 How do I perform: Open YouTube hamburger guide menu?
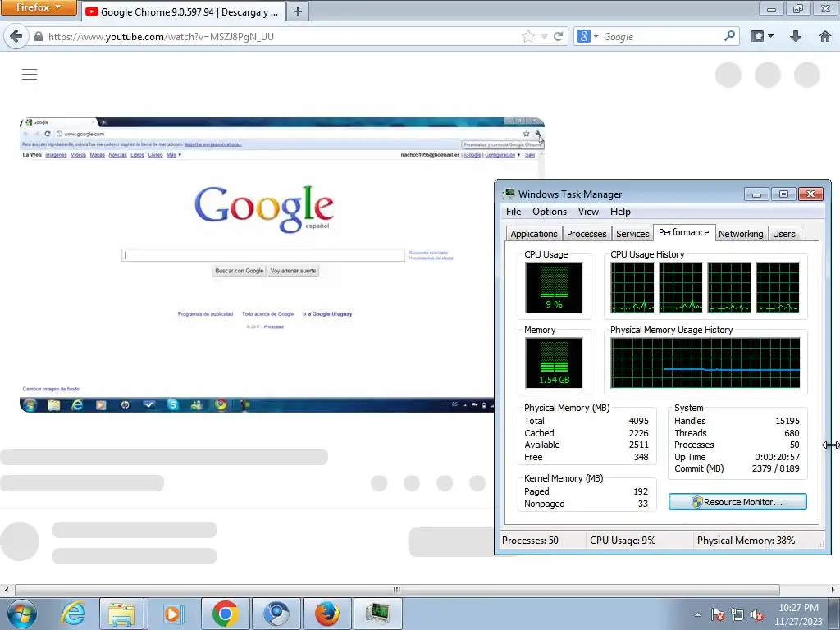30,74
